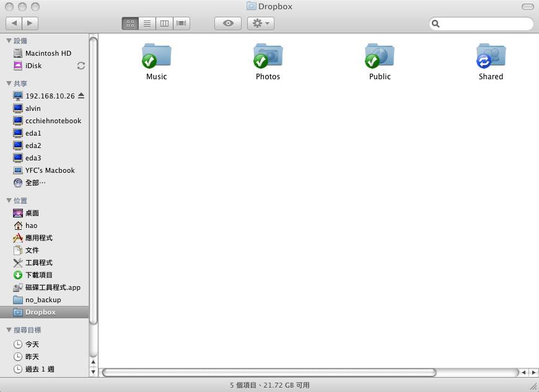Switch to Cover Flow view mode
Screen dimensions: 539x392
click(x=182, y=24)
